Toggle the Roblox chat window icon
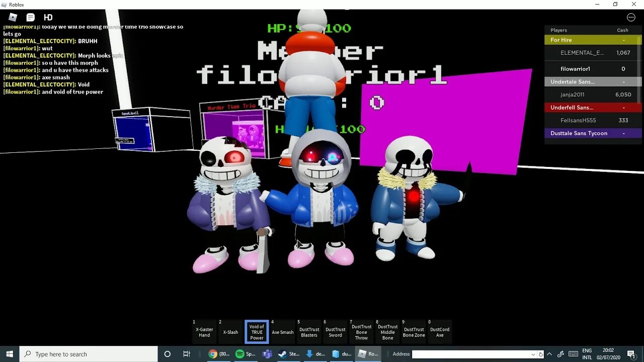This screenshot has height=362, width=644. point(30,18)
